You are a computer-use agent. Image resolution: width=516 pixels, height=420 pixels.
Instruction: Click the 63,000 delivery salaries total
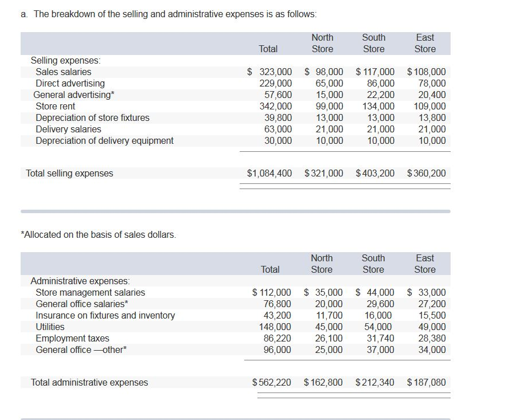tap(278, 129)
